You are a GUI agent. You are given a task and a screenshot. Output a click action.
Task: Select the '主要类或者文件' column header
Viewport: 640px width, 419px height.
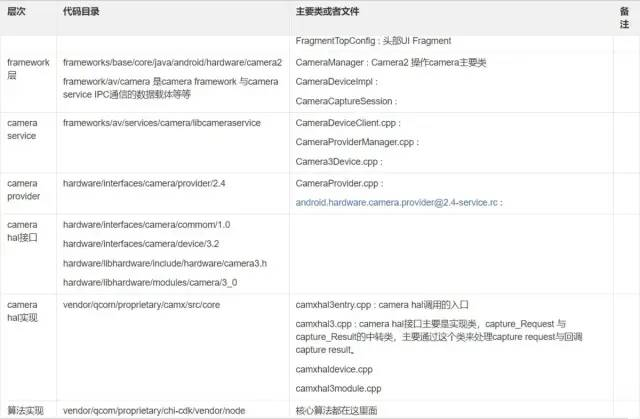(327, 11)
